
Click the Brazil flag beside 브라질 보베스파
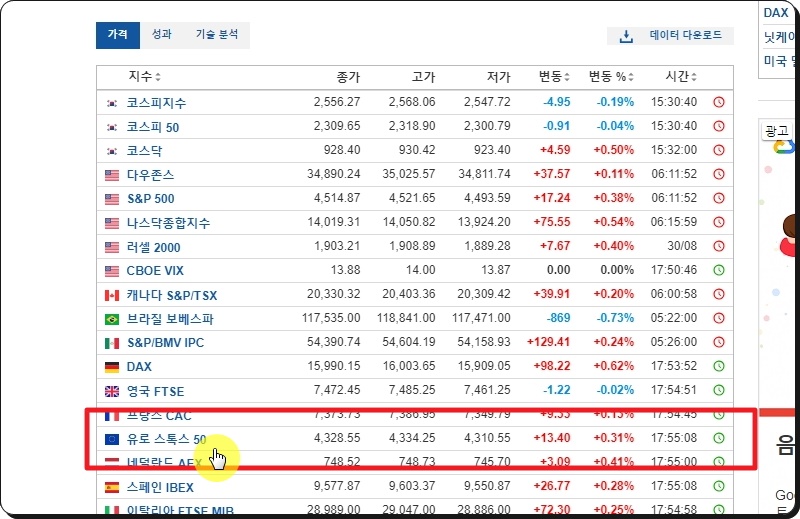[112, 319]
